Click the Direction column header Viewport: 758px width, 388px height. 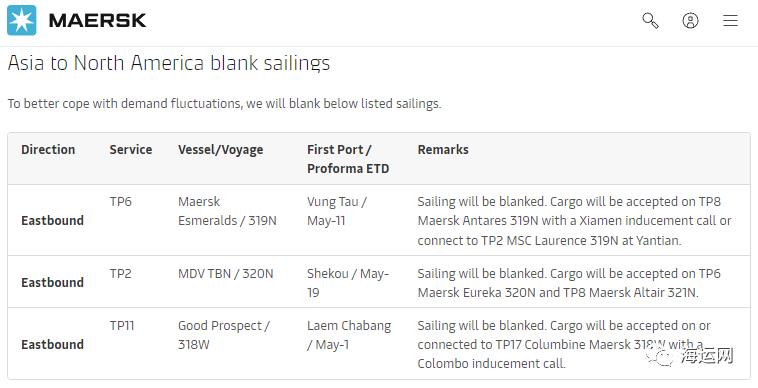(x=48, y=149)
